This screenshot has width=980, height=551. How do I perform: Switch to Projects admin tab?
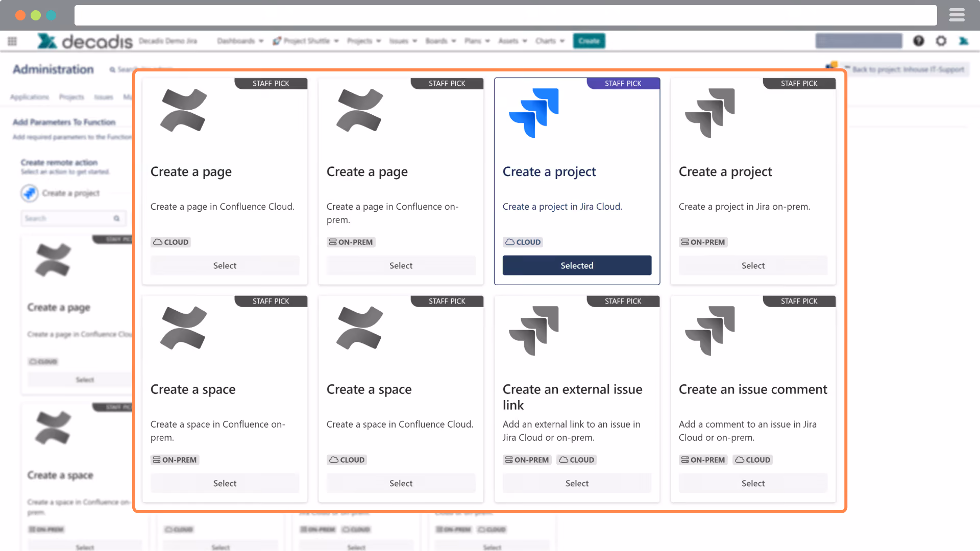71,97
